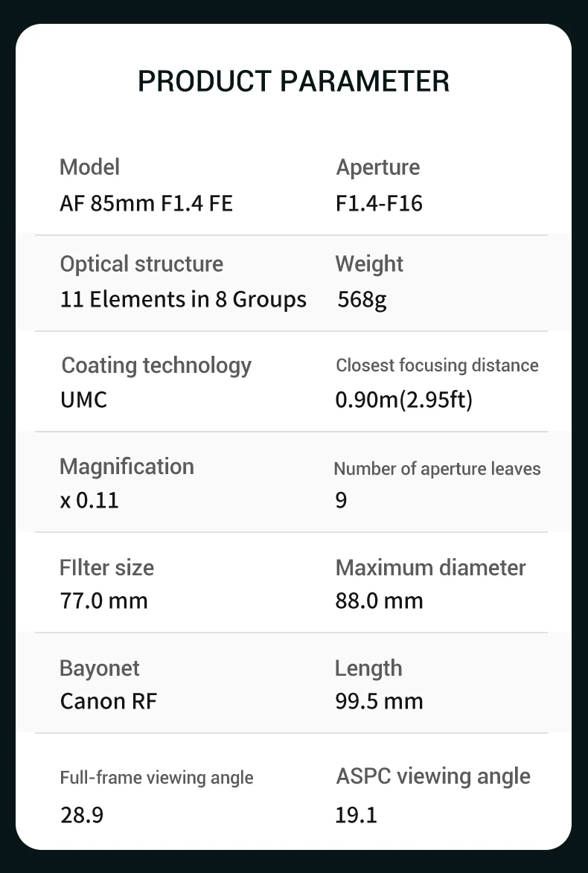Click the UMC coating value
The image size is (588, 873).
83,400
